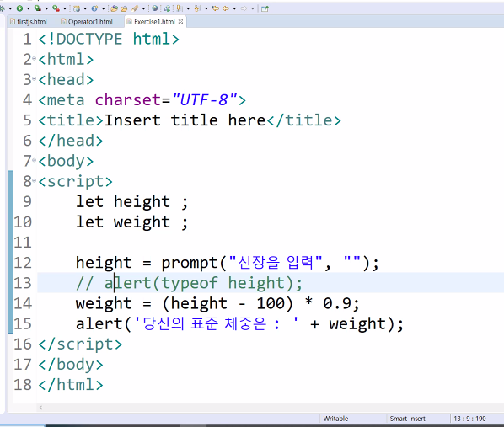Click the Open Web Browser globe icon
Image resolution: width=504 pixels, height=427 pixels.
[x=154, y=8]
